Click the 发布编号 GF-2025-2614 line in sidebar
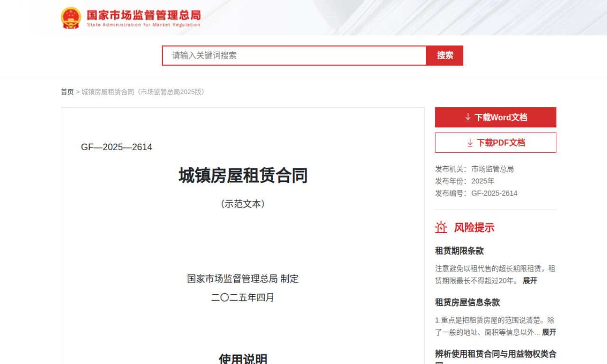This screenshot has width=607, height=364. pyautogui.click(x=476, y=193)
